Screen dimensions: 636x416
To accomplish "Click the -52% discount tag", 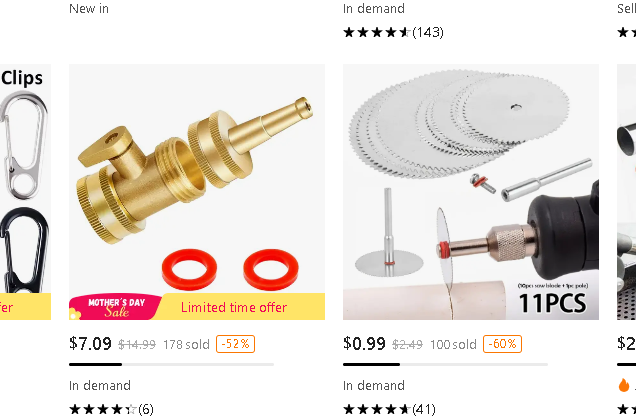I will pyautogui.click(x=235, y=344).
